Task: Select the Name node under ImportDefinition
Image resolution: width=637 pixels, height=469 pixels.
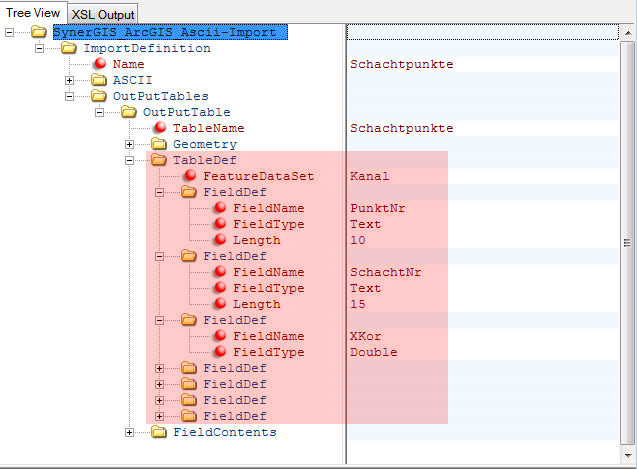Action: (128, 64)
